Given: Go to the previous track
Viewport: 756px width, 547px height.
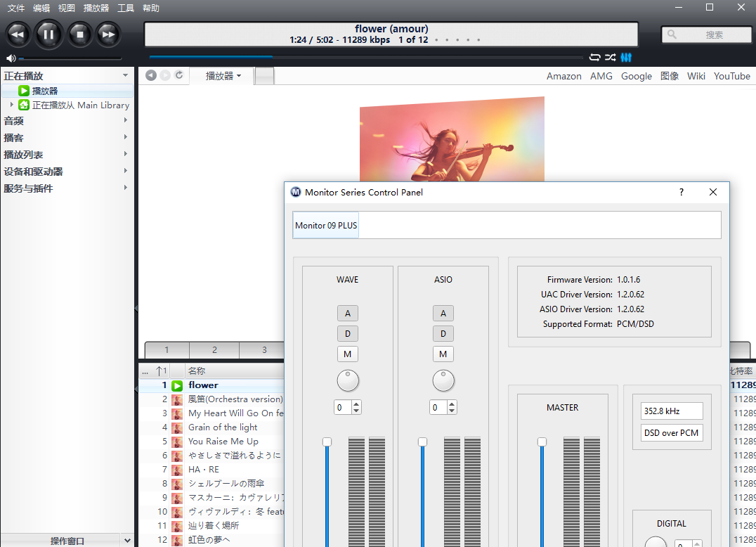Looking at the screenshot, I should [x=18, y=33].
